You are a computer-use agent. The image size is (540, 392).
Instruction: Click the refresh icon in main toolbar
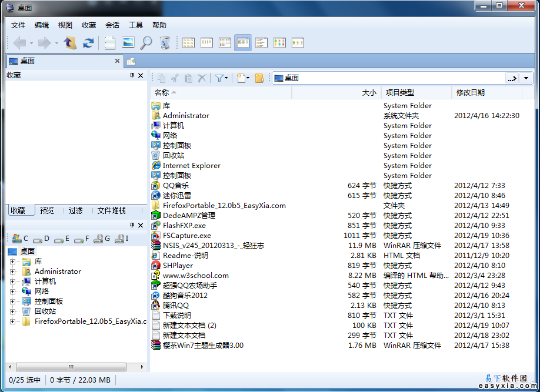coord(88,43)
